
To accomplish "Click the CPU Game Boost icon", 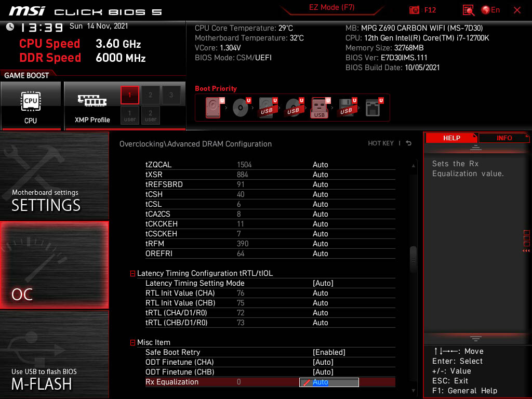I will tap(31, 105).
